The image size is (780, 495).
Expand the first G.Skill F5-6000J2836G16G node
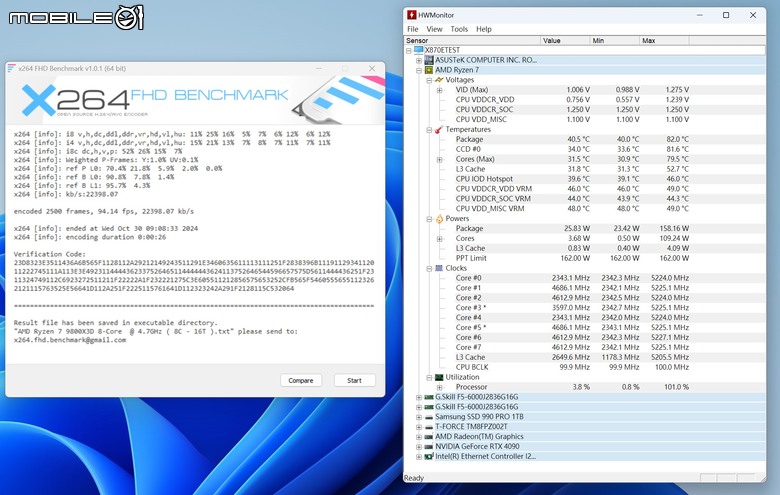point(419,397)
